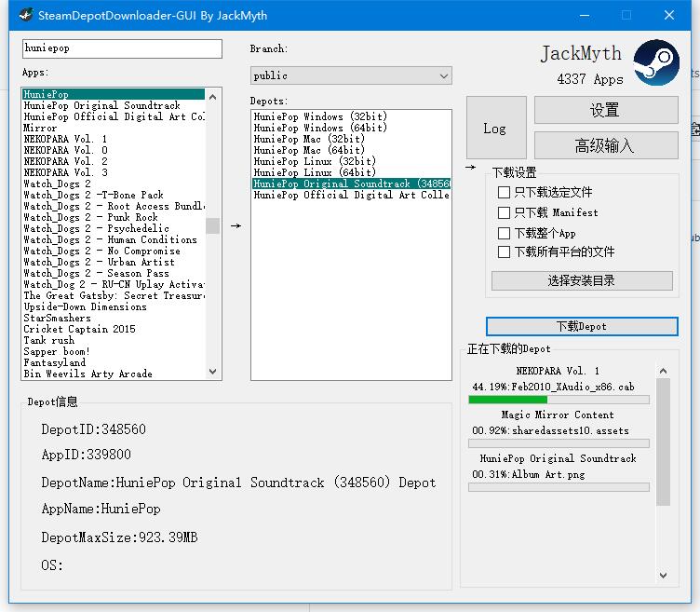Screen dimensions: 700x612
Task: Select HuniePop Linux (64bit) depot
Action: tap(351, 172)
